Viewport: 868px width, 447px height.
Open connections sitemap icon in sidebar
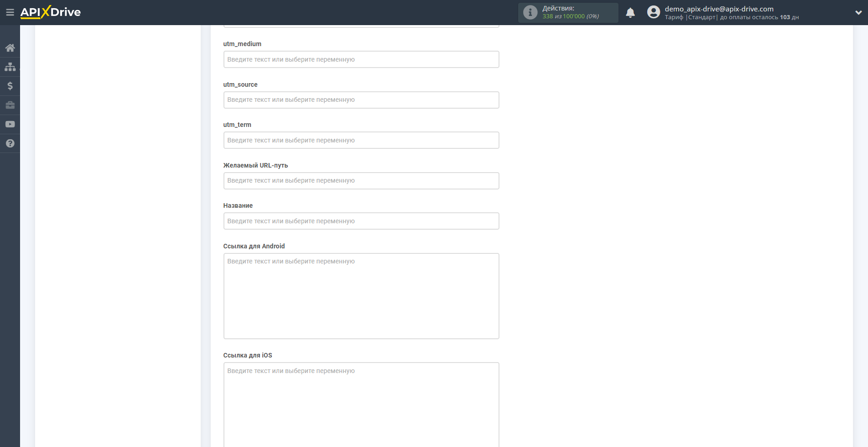(x=10, y=67)
